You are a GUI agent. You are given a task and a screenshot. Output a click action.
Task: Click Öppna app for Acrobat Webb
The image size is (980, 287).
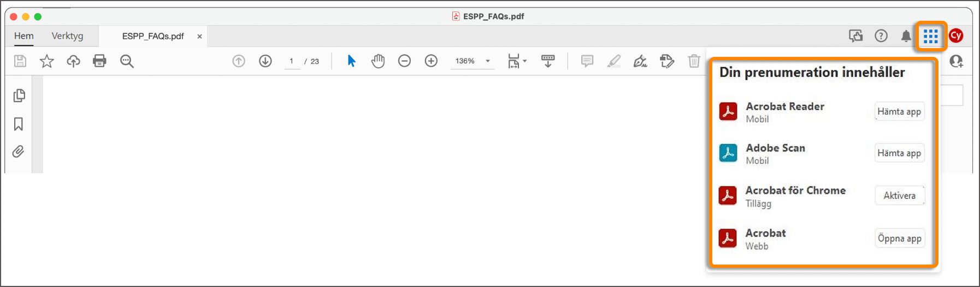[900, 238]
